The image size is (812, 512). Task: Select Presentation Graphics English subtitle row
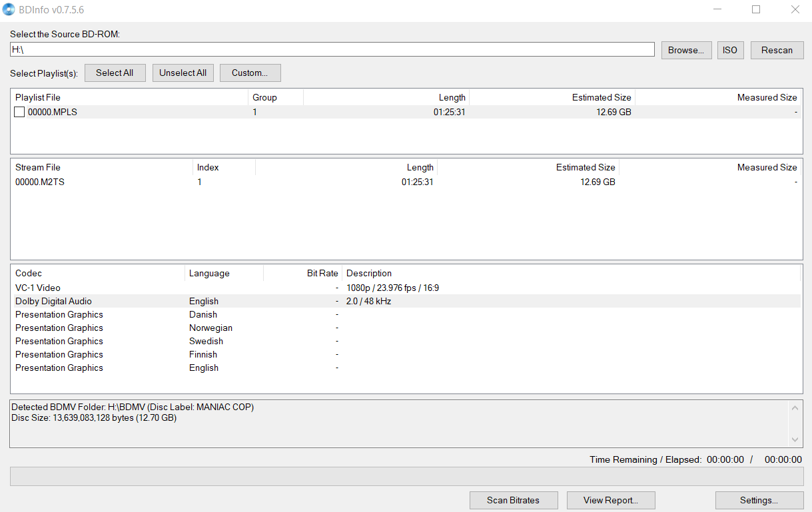click(x=406, y=368)
